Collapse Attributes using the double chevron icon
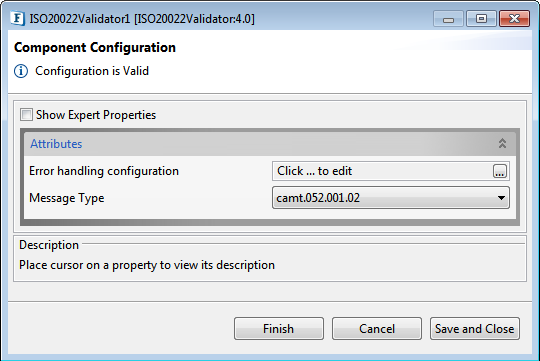540x361 pixels. coord(502,143)
